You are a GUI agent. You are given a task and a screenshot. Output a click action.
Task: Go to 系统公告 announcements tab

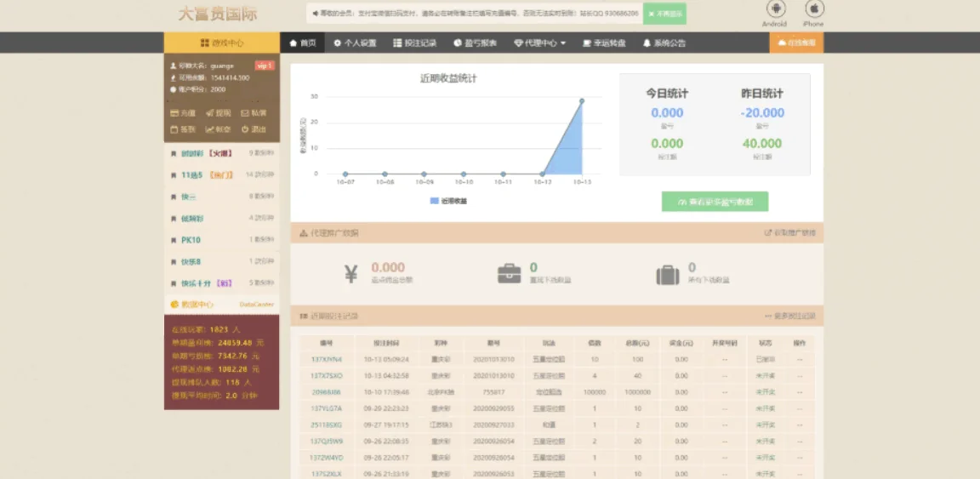pyautogui.click(x=664, y=43)
